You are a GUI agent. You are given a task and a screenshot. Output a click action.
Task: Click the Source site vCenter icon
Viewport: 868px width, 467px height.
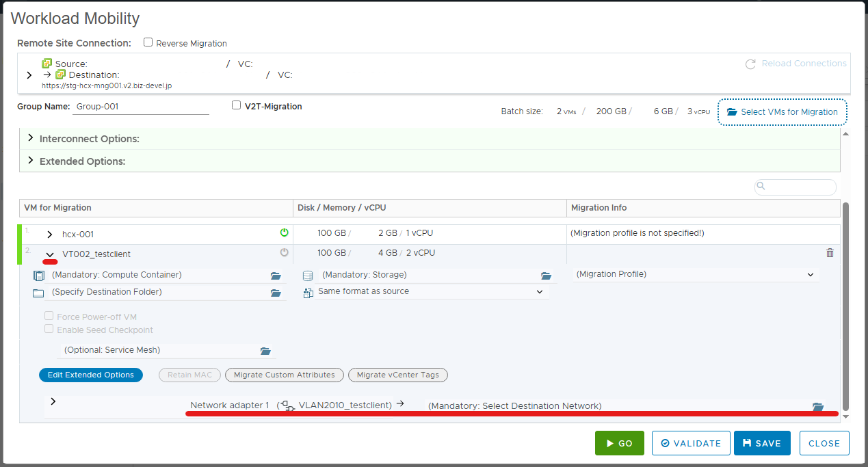[x=47, y=64]
